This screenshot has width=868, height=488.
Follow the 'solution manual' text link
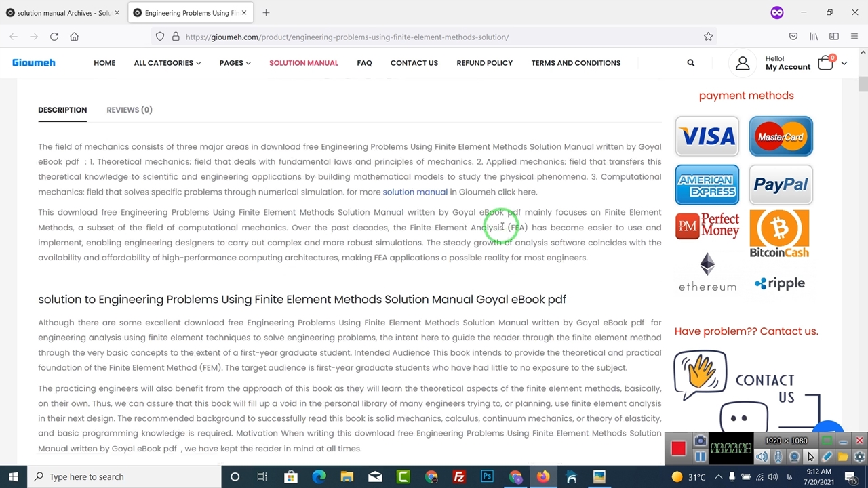pyautogui.click(x=414, y=192)
